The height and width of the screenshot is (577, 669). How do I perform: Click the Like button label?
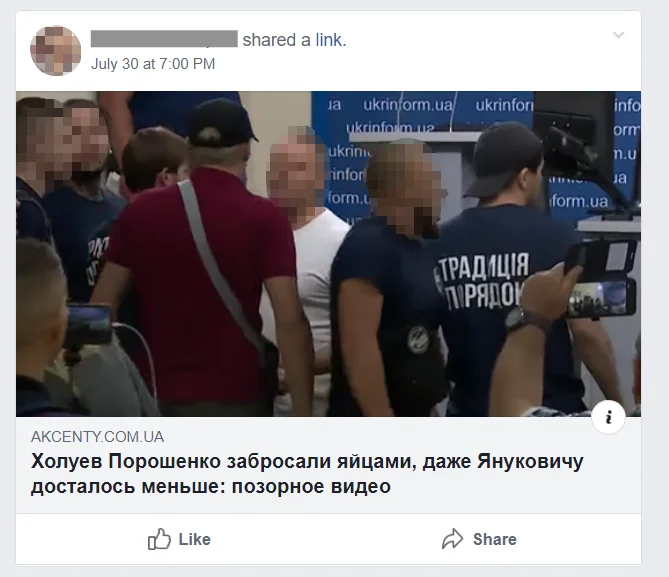point(195,539)
